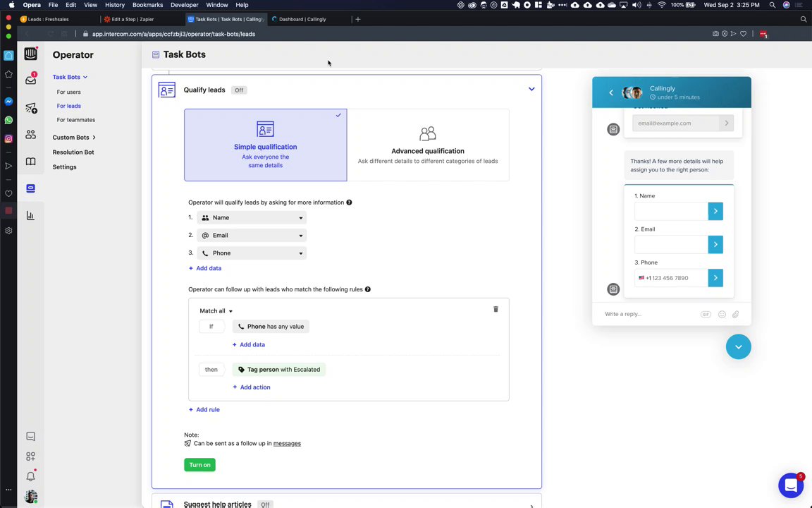Screen dimensions: 812x508
Task: Click Add data under the If condition
Action: coord(249,345)
